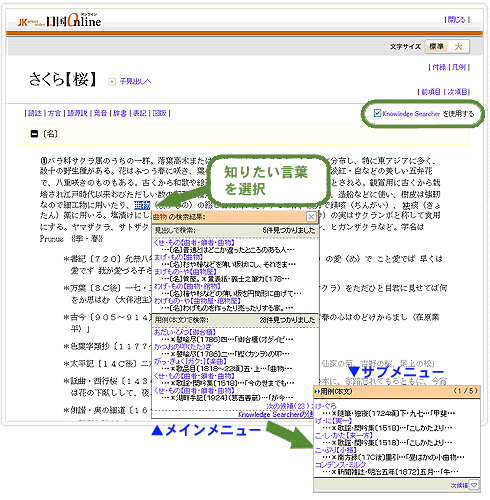490x500 pixels.
Task: Open submenu result こ‐ぶり【小振】
Action: click(x=336, y=450)
